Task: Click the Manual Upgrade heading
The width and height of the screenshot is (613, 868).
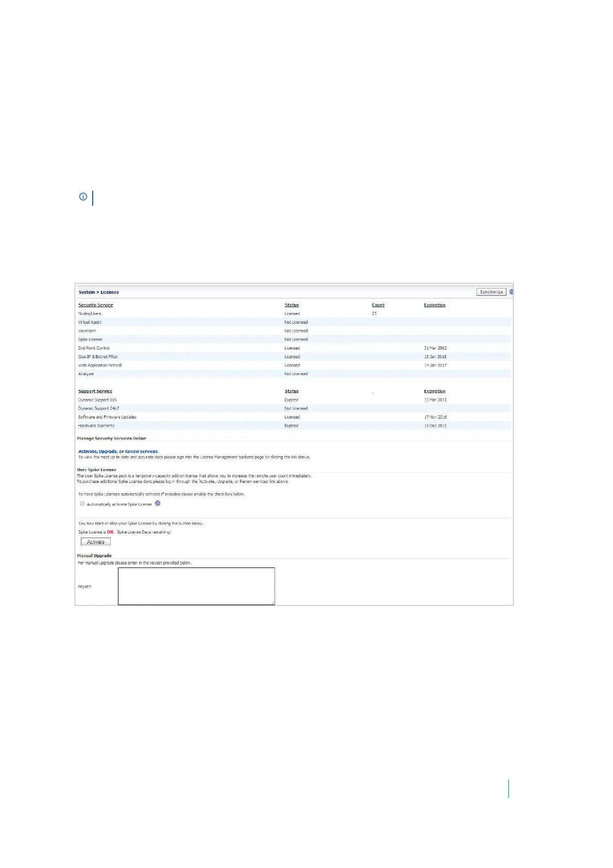Action: coord(94,556)
